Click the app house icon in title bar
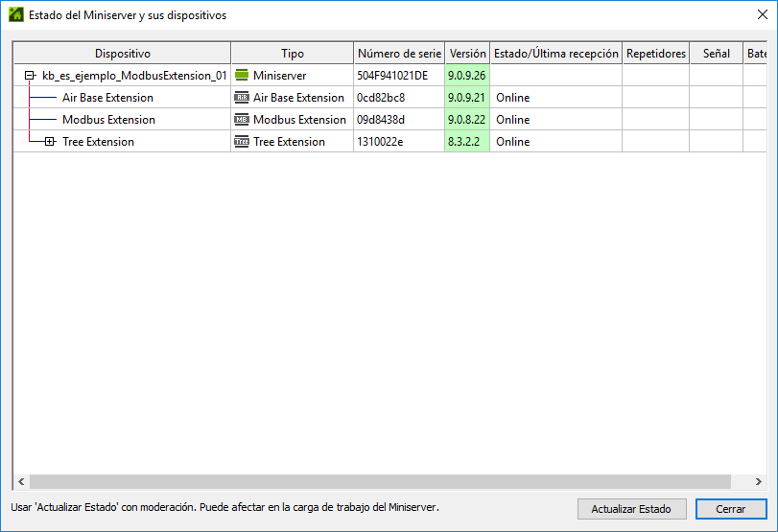 pyautogui.click(x=15, y=15)
